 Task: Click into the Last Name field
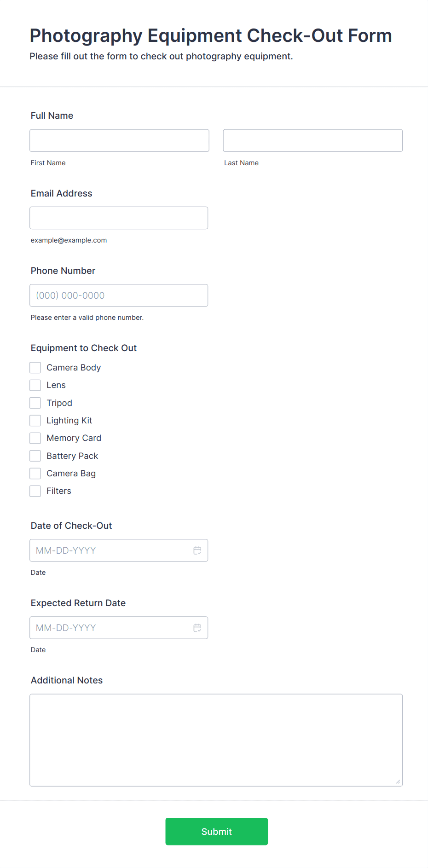[312, 140]
